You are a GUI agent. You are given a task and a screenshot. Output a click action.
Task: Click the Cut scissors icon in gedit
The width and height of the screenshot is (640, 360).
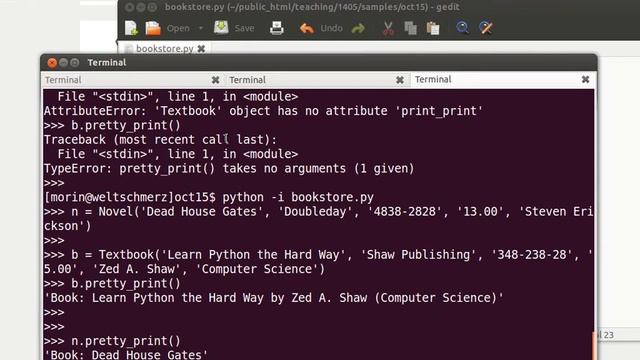(x=388, y=28)
